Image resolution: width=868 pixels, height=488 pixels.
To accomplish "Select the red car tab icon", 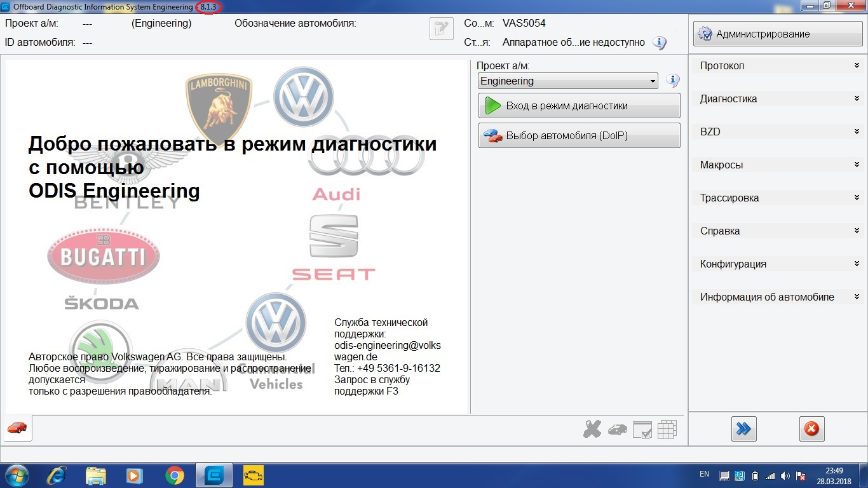I will click(18, 428).
